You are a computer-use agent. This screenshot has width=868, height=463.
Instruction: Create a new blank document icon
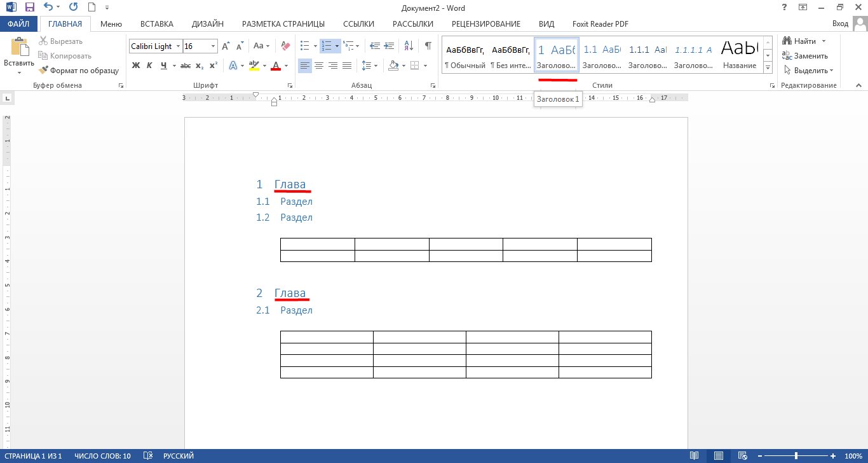tap(92, 8)
